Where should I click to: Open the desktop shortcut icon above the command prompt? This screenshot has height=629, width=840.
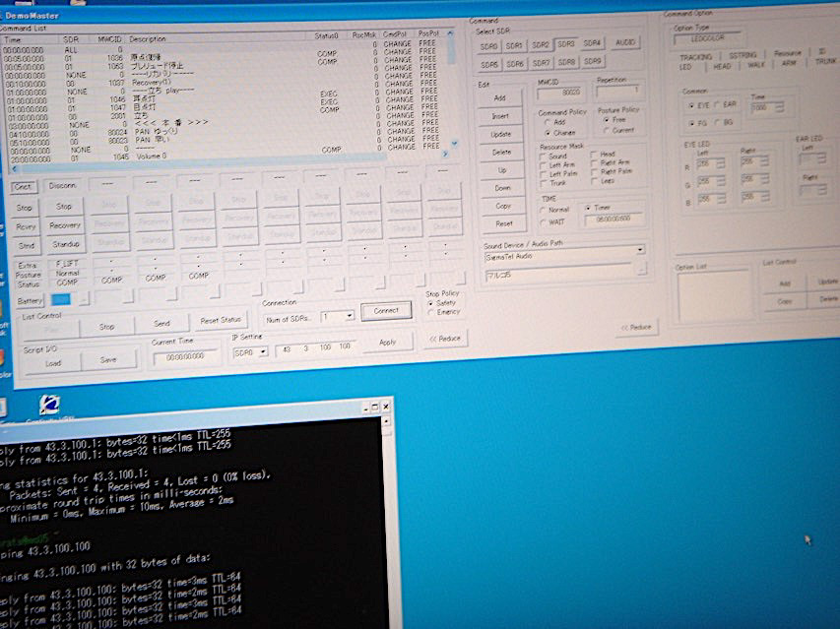(x=49, y=406)
